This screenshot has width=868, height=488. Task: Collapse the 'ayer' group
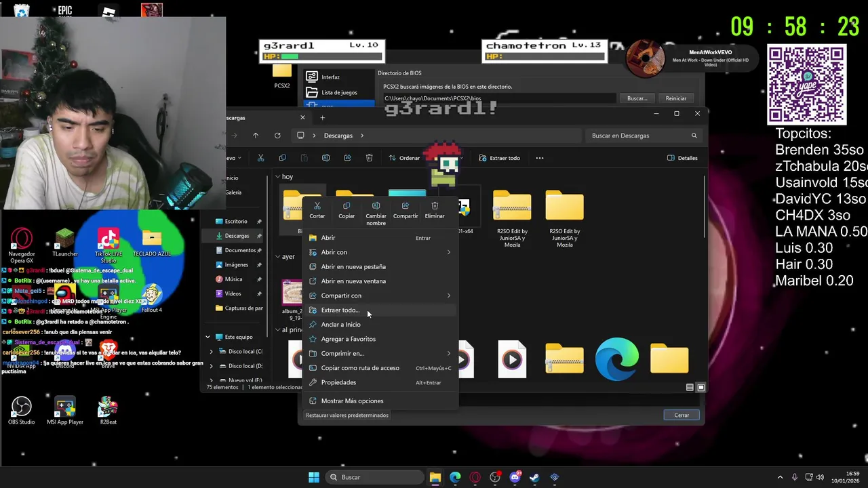pos(278,257)
